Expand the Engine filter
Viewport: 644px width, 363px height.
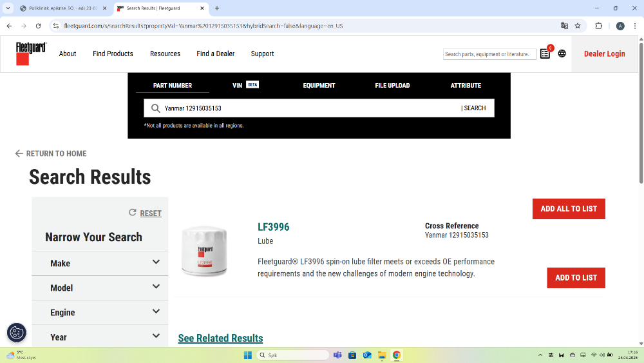tap(100, 313)
